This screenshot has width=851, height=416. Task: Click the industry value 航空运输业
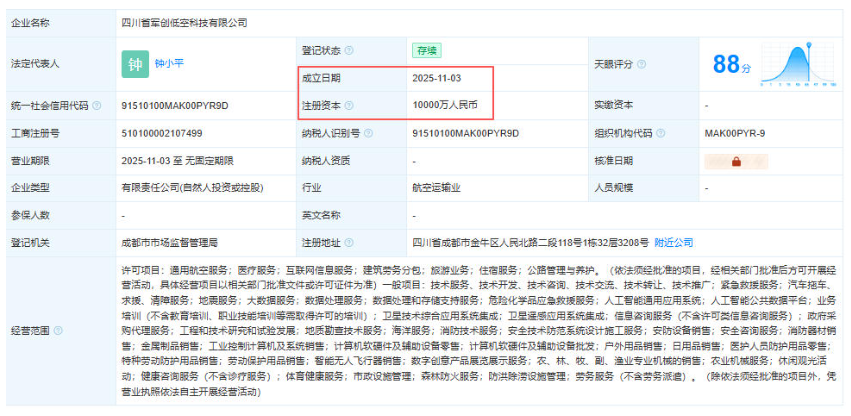tap(434, 187)
